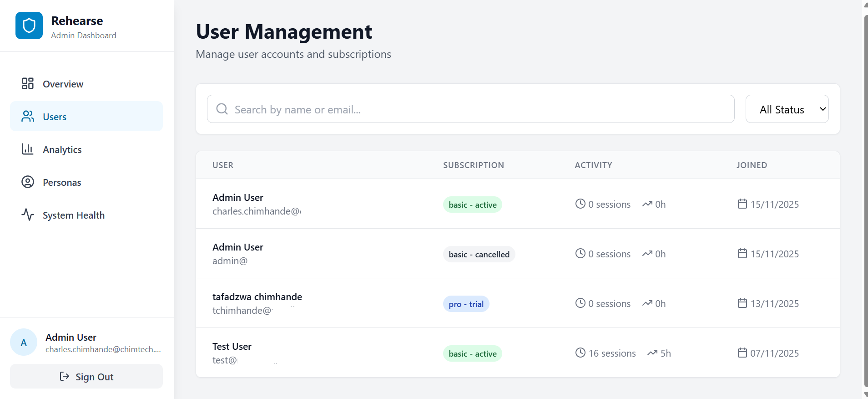The height and width of the screenshot is (399, 868).
Task: Click the admin avatar circle "A"
Action: coord(24,342)
